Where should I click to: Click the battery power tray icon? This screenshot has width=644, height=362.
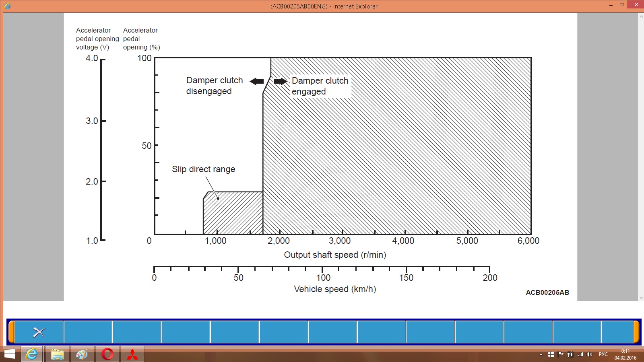[570, 354]
